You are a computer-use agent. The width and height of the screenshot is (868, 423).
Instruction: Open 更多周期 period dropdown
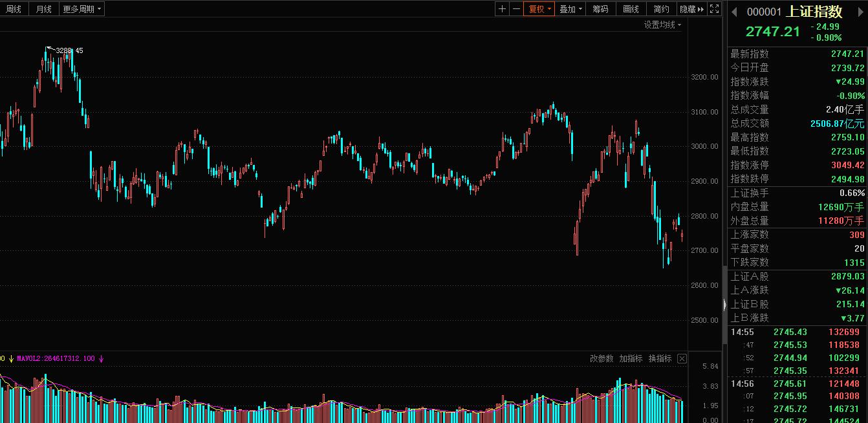pyautogui.click(x=81, y=9)
